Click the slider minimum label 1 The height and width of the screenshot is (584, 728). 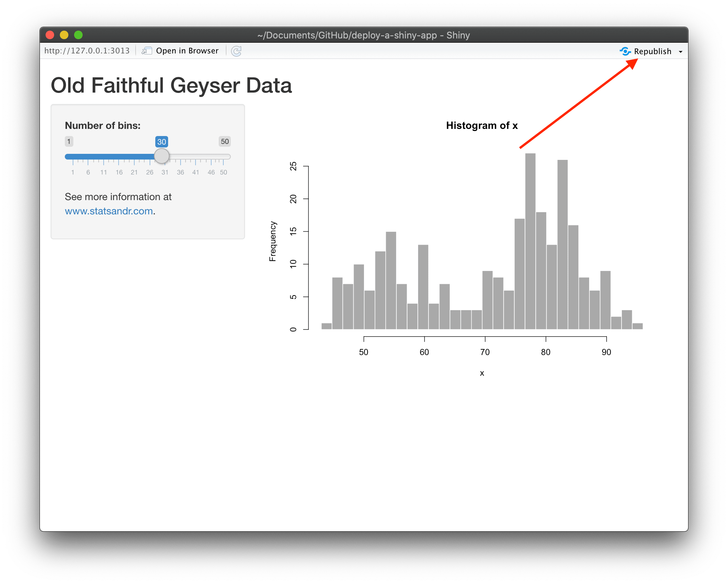coord(69,141)
